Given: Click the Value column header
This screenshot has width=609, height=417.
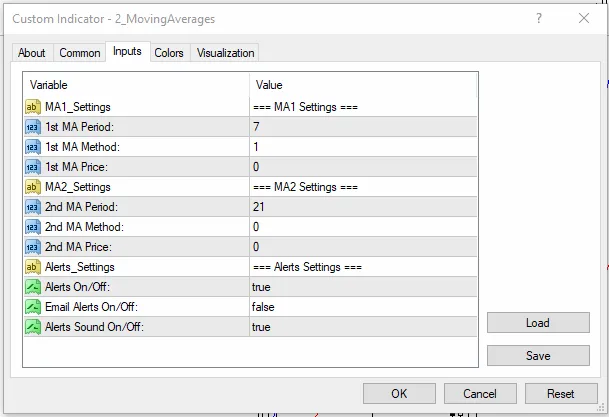Looking at the screenshot, I should click(363, 85).
